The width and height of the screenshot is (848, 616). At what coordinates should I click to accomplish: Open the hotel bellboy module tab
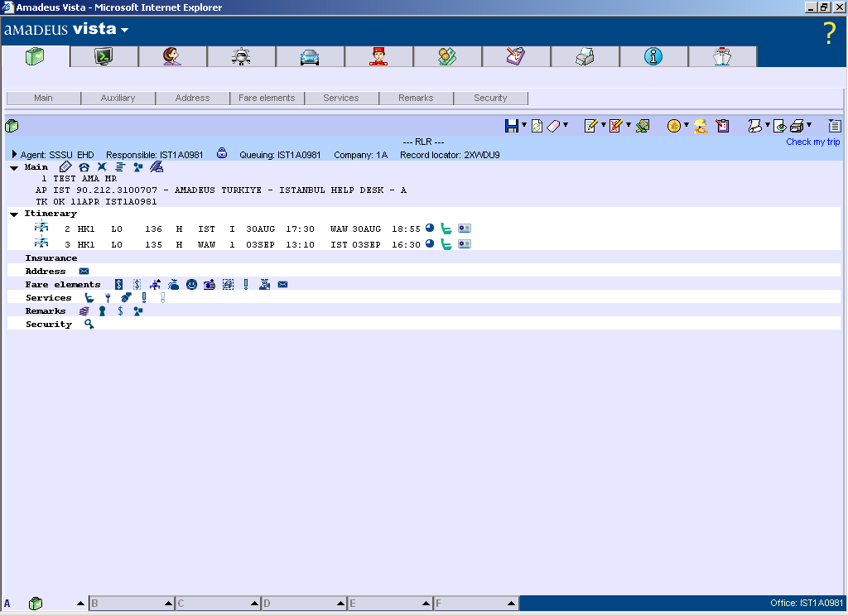378,56
